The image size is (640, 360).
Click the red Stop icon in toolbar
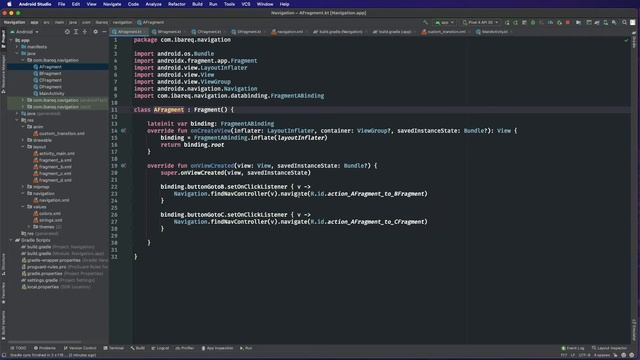(568, 22)
